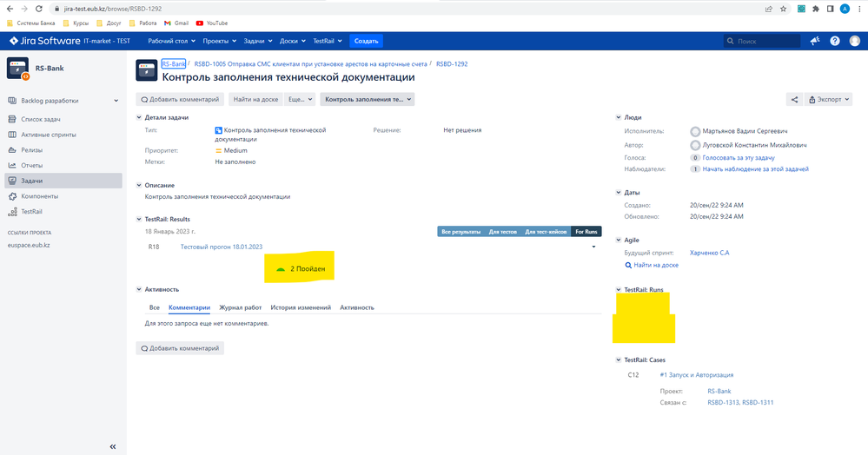Viewport: 868px width, 455px height.
Task: Click the Backlog разработки sidebar icon
Action: 12,101
